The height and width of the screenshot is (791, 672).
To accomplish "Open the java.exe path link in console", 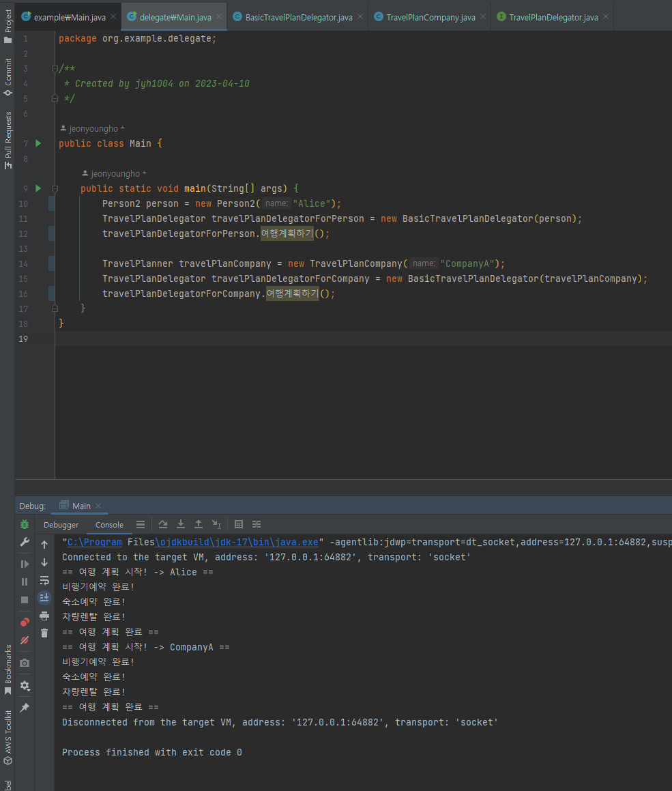I will [237, 542].
